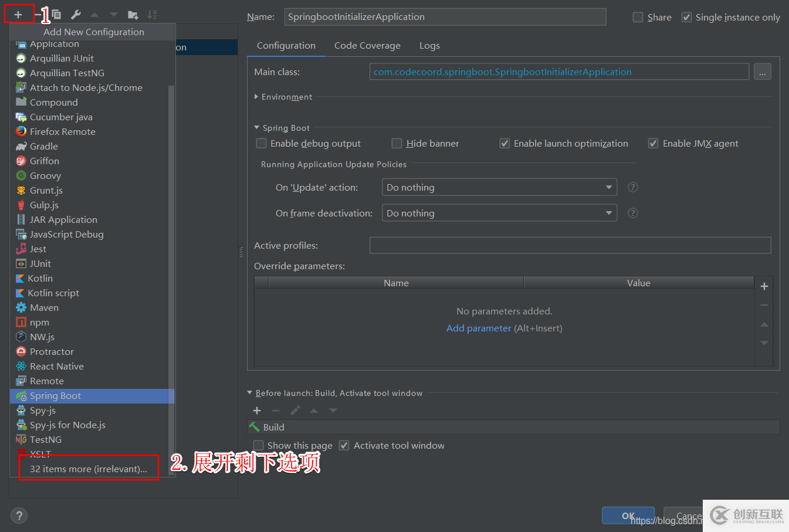Viewport: 789px width, 532px height.
Task: Click the Active profiles field
Action: point(570,245)
